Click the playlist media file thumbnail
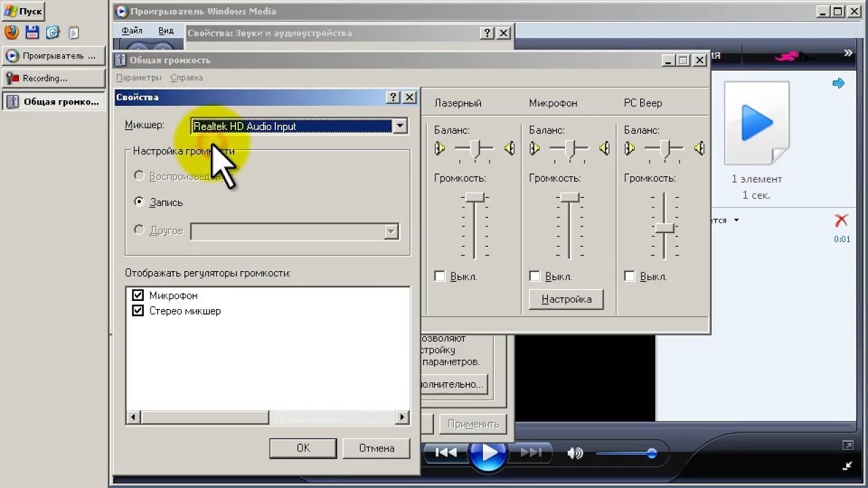 (756, 123)
